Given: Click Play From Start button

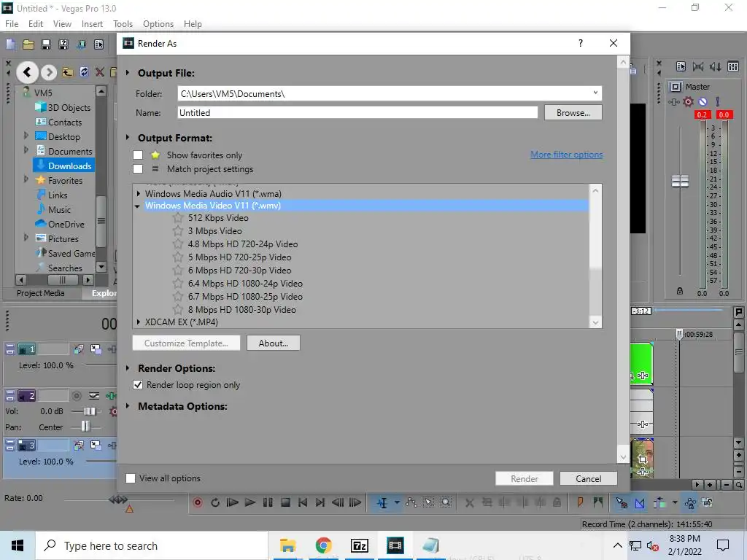Looking at the screenshot, I should [x=233, y=502].
